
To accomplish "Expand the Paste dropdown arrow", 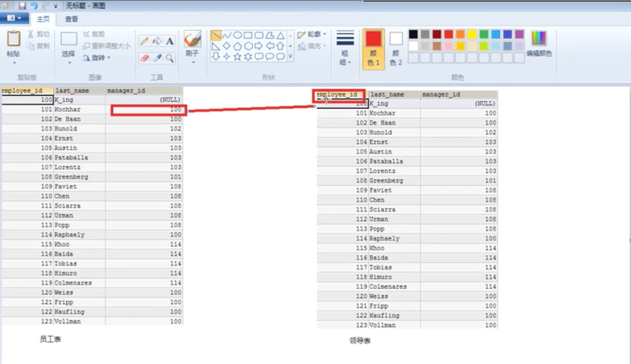I will coord(14,63).
